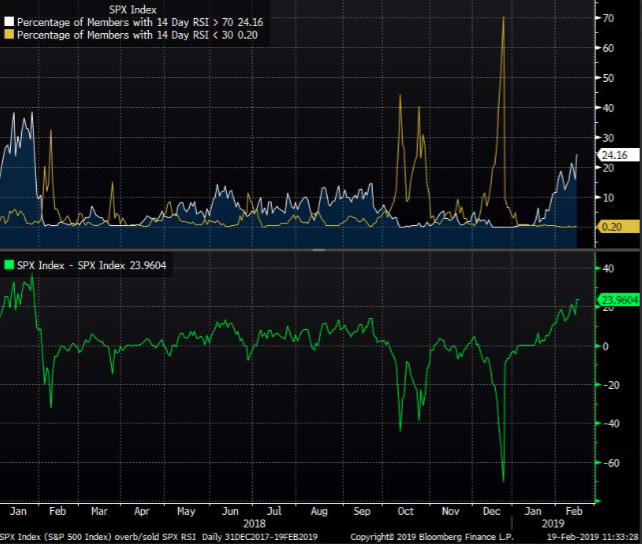642x544 pixels.
Task: Select the Jun label on the time axis
Action: (232, 510)
